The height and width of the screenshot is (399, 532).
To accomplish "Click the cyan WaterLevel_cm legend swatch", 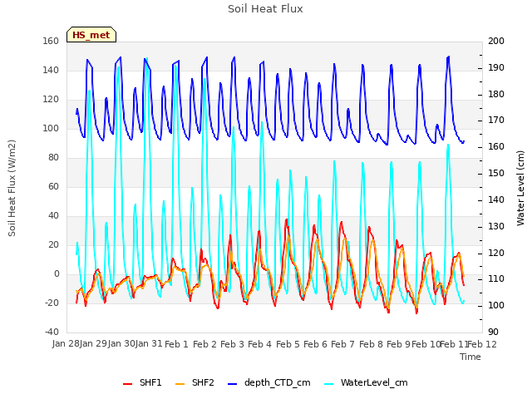I will [x=328, y=384].
